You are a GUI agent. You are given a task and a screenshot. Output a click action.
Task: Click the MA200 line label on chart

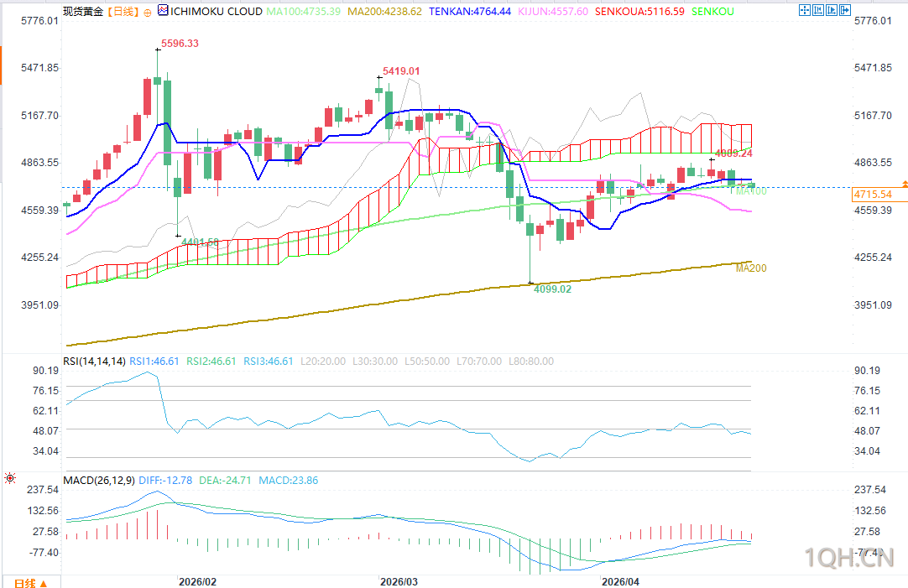[x=751, y=268]
